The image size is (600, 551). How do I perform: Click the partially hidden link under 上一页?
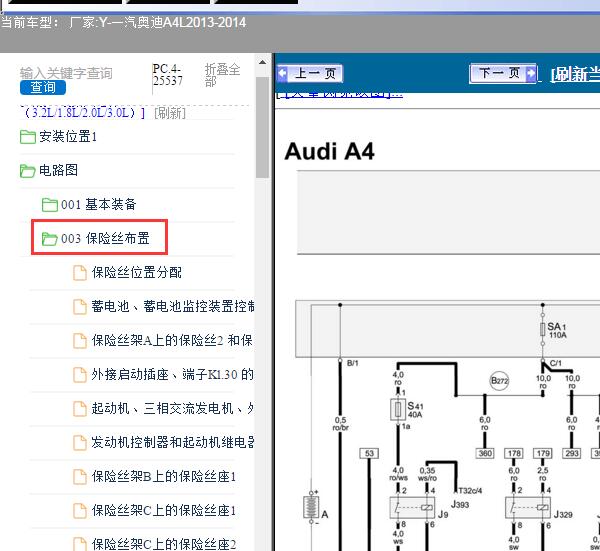[339, 94]
